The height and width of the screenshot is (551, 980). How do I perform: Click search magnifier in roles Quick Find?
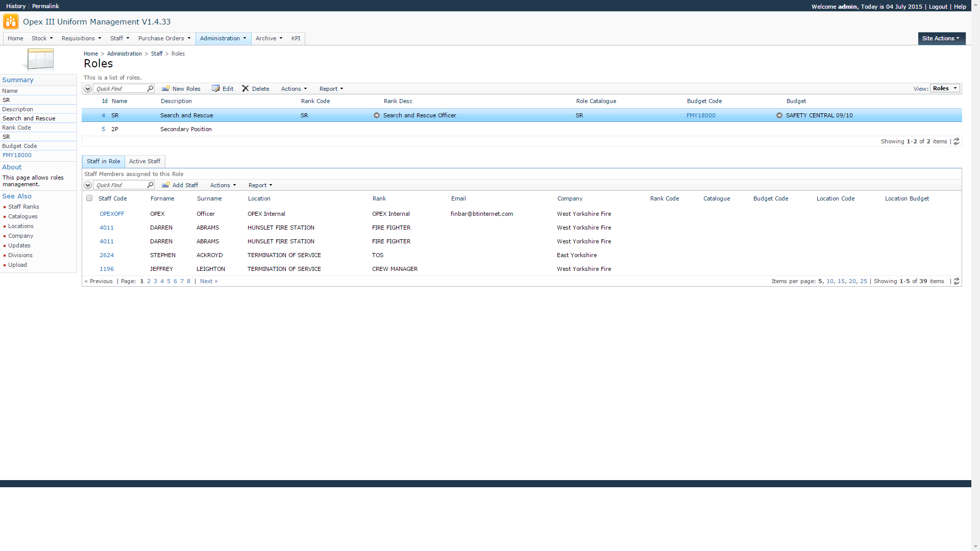[150, 89]
